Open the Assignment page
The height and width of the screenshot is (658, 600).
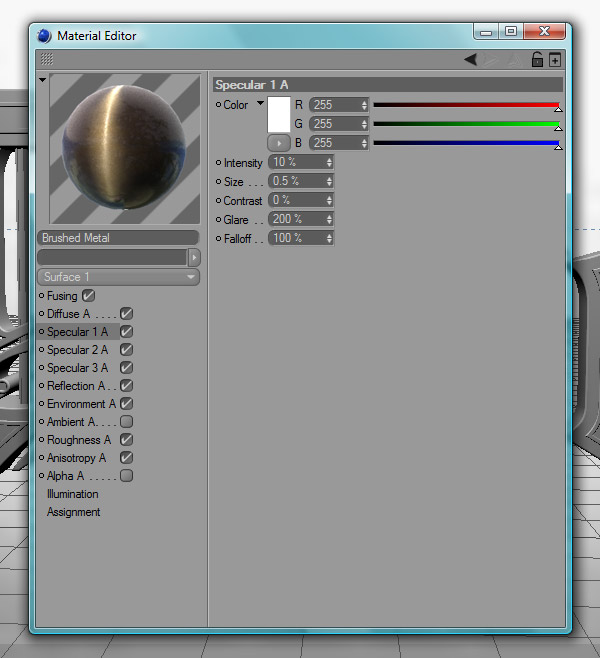pyautogui.click(x=73, y=512)
